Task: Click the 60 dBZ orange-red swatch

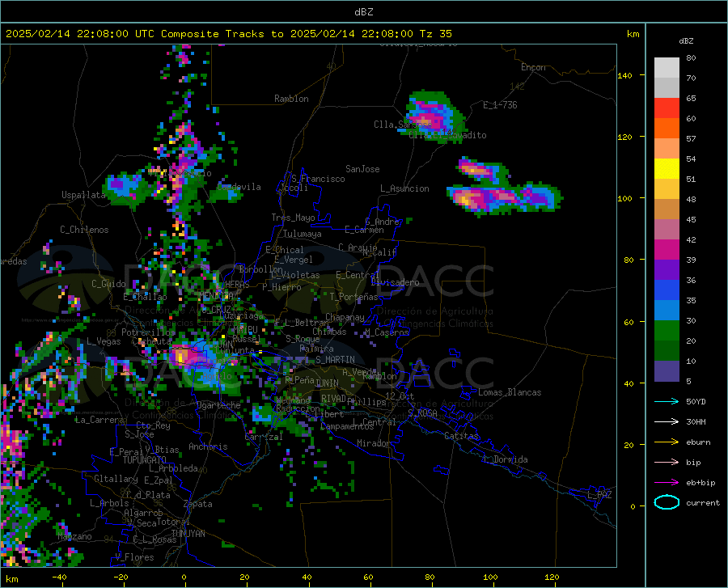Action: coord(667,128)
